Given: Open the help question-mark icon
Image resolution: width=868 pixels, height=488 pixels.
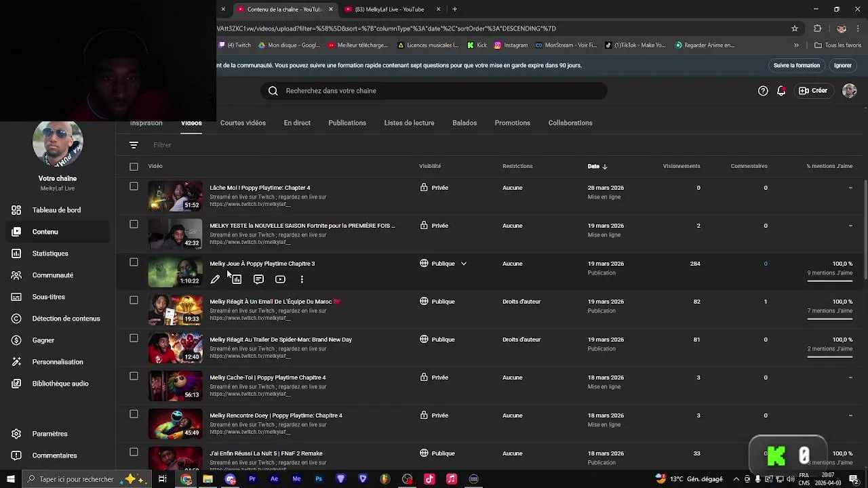Looking at the screenshot, I should click(x=763, y=91).
